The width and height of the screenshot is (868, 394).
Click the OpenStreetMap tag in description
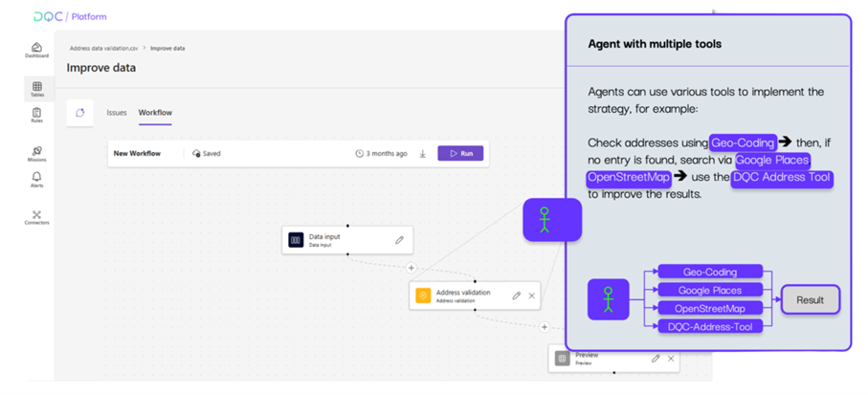[629, 179]
